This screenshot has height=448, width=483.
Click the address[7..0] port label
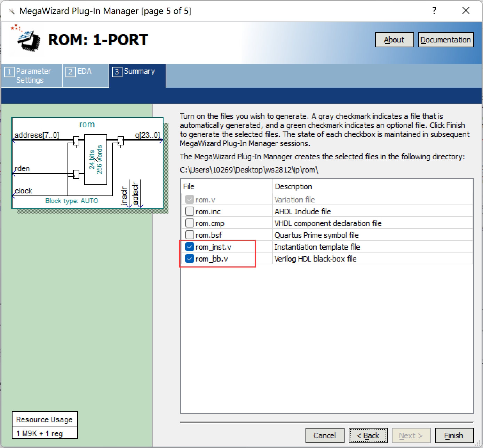(x=37, y=135)
